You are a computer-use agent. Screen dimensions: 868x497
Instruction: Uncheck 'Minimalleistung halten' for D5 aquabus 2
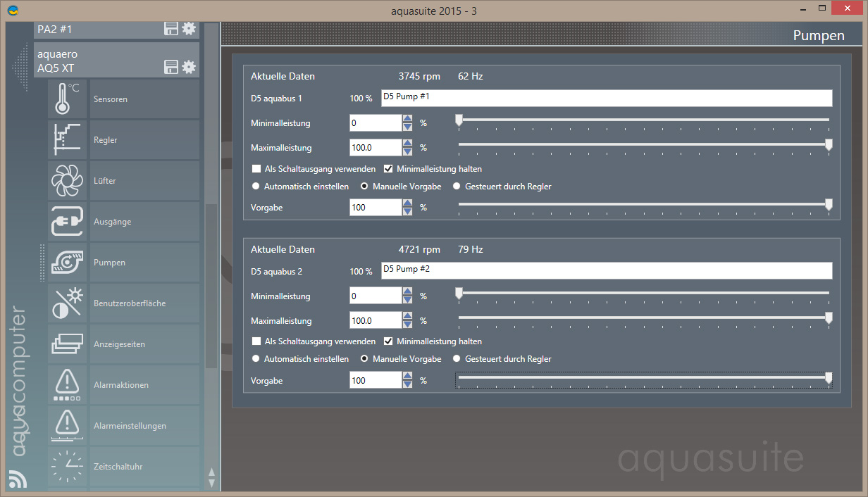pyautogui.click(x=388, y=341)
